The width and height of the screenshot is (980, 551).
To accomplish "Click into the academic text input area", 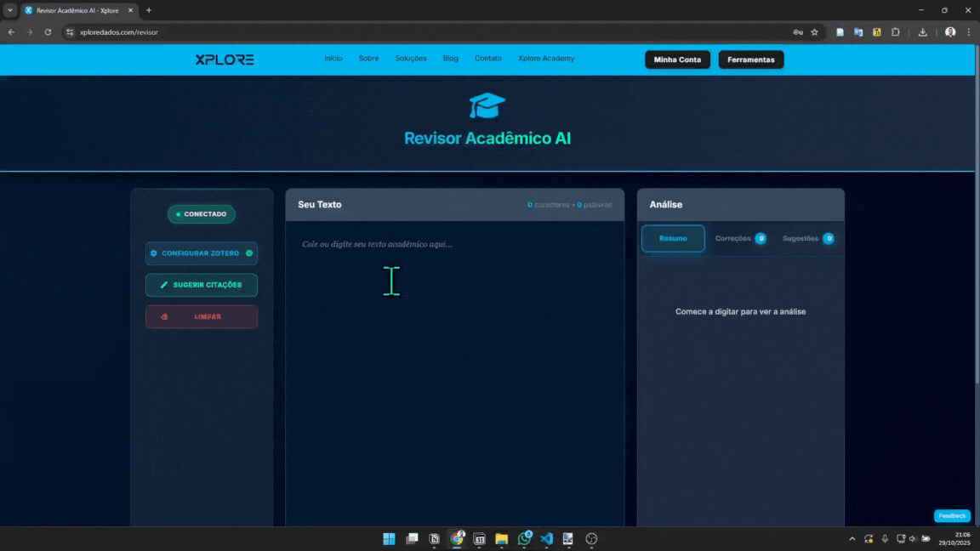I will [454, 357].
